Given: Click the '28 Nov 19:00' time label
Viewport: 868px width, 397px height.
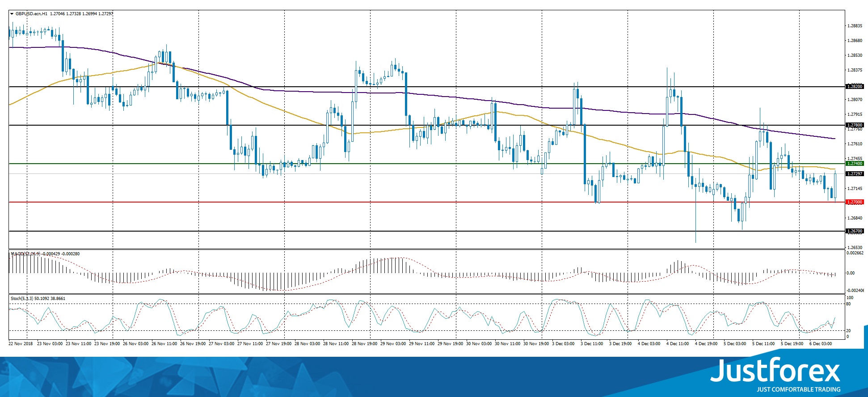Looking at the screenshot, I should (365, 344).
